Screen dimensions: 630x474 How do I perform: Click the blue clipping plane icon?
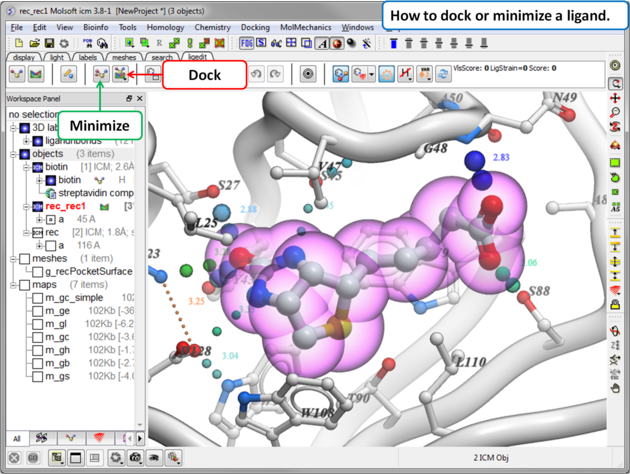(394, 43)
